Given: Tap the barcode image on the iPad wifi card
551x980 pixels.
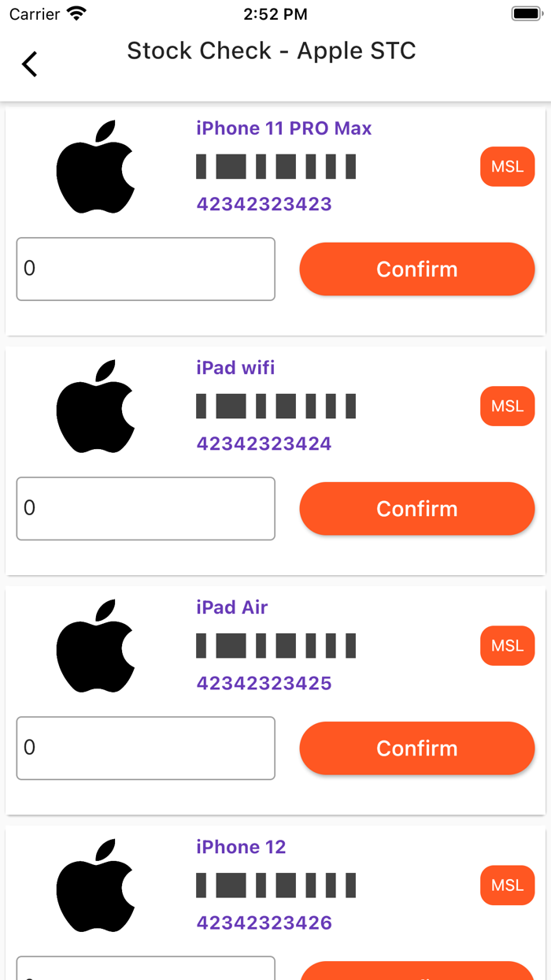Looking at the screenshot, I should [275, 406].
